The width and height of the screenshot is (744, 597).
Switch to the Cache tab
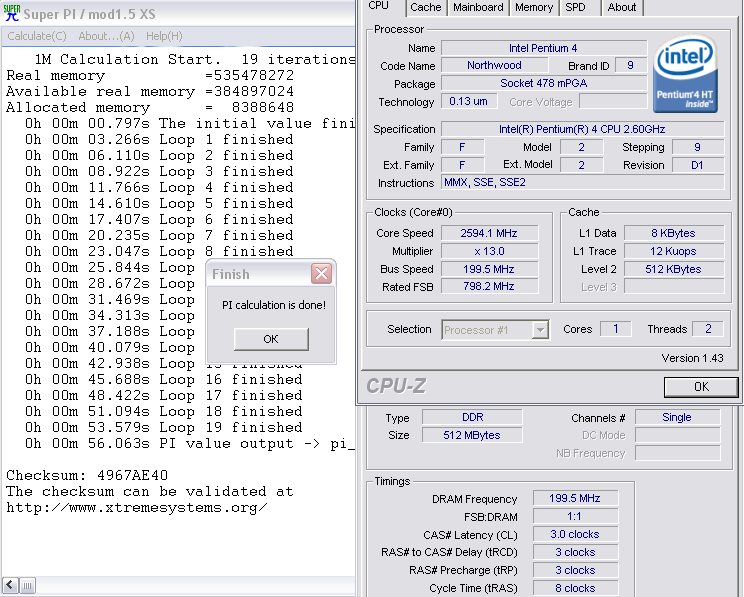click(x=426, y=7)
